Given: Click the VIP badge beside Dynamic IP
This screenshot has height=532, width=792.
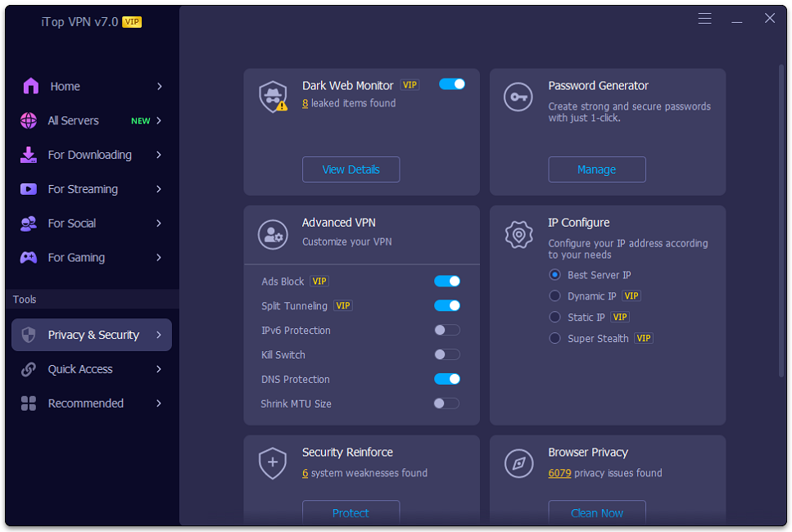Looking at the screenshot, I should pos(631,295).
